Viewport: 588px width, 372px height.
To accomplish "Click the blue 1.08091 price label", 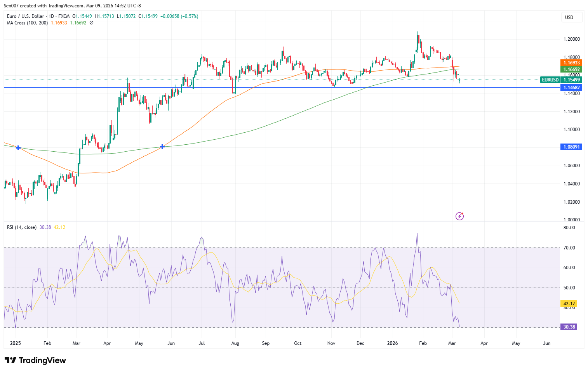I will (571, 147).
